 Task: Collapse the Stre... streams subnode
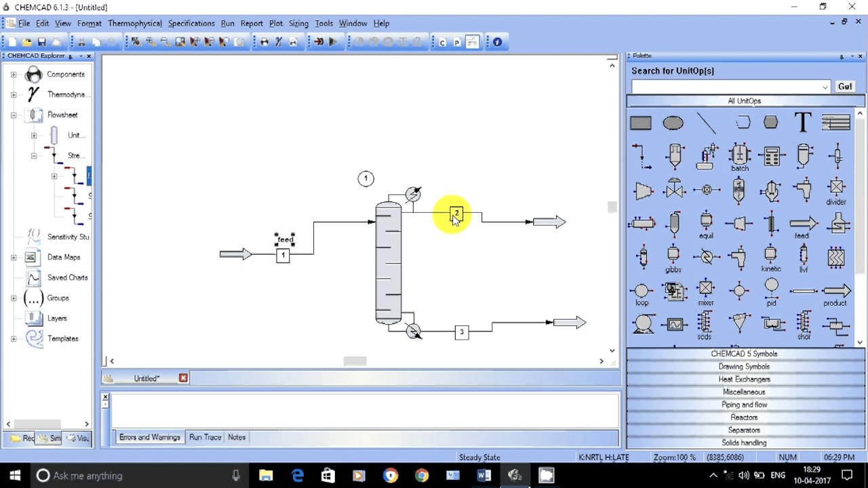(x=33, y=156)
